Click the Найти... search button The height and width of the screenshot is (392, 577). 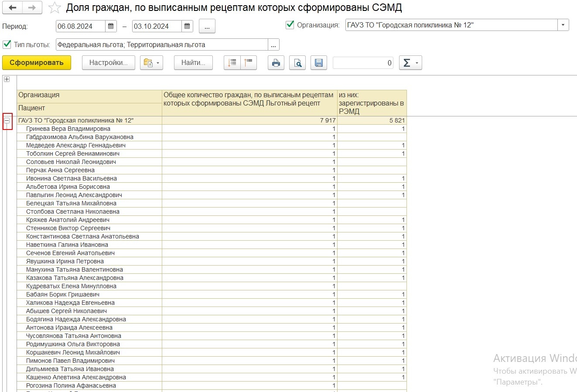tap(193, 63)
